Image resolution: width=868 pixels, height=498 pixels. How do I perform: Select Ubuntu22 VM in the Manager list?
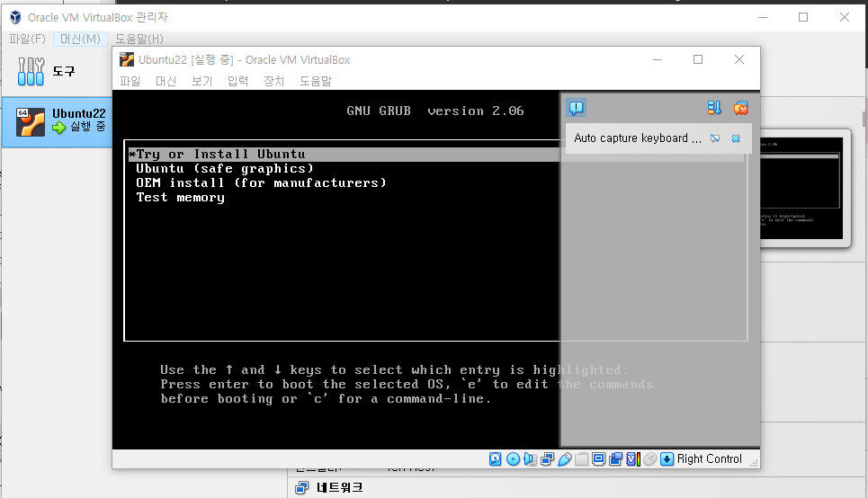click(x=57, y=121)
